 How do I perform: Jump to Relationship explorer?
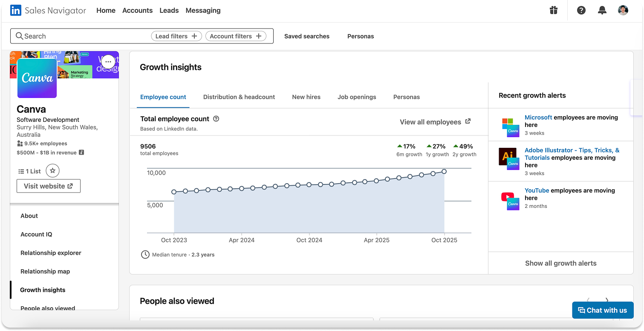pos(51,253)
